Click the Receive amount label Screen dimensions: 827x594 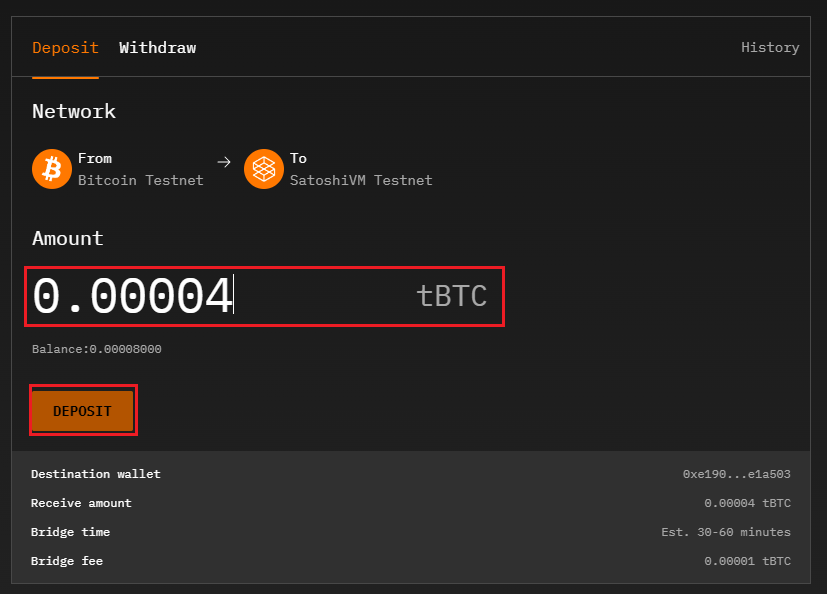[81, 503]
